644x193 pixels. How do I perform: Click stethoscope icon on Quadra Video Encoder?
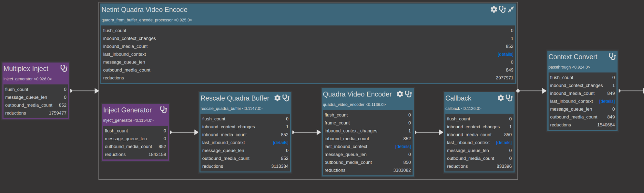[x=408, y=94]
